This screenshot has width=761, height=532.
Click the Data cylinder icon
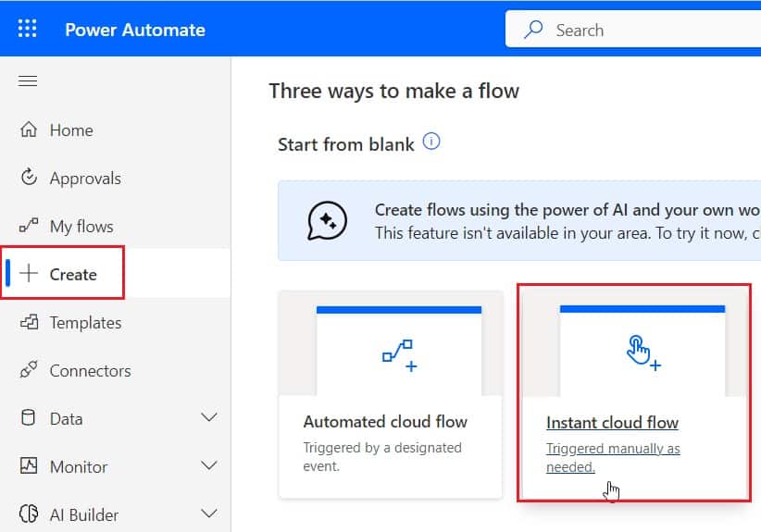28,417
